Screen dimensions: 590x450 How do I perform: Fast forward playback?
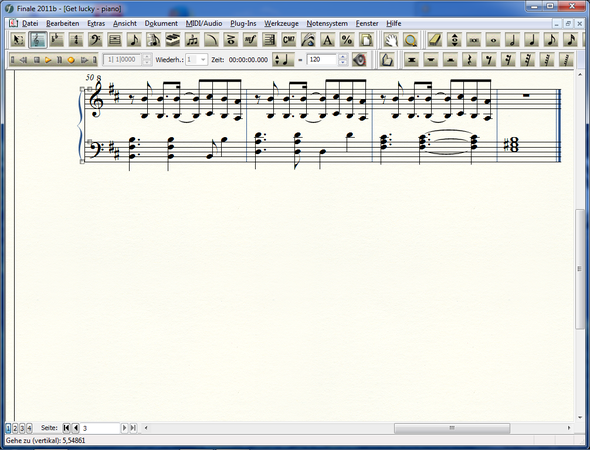(84, 60)
